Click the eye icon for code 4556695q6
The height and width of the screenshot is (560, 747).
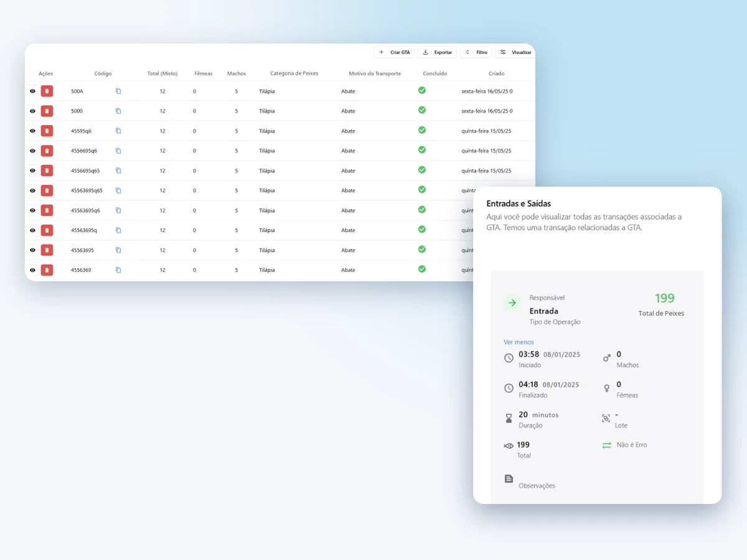point(32,151)
